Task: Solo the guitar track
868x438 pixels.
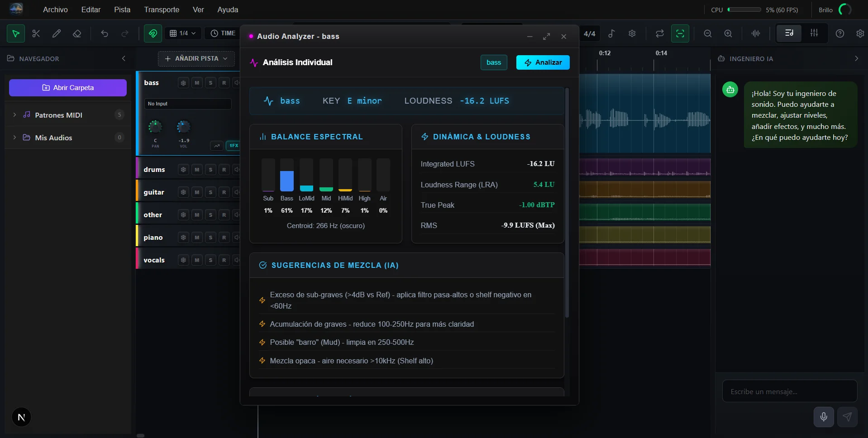Action: pos(210,192)
